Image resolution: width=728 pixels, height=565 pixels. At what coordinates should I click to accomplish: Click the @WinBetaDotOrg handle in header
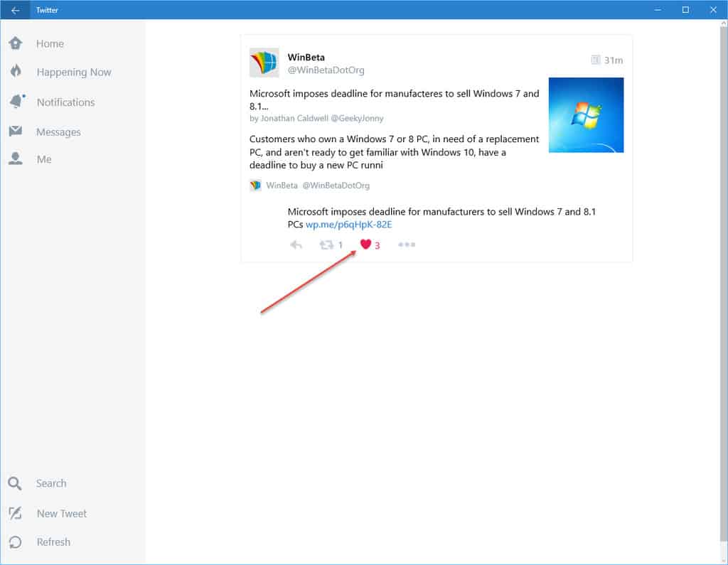click(x=326, y=70)
